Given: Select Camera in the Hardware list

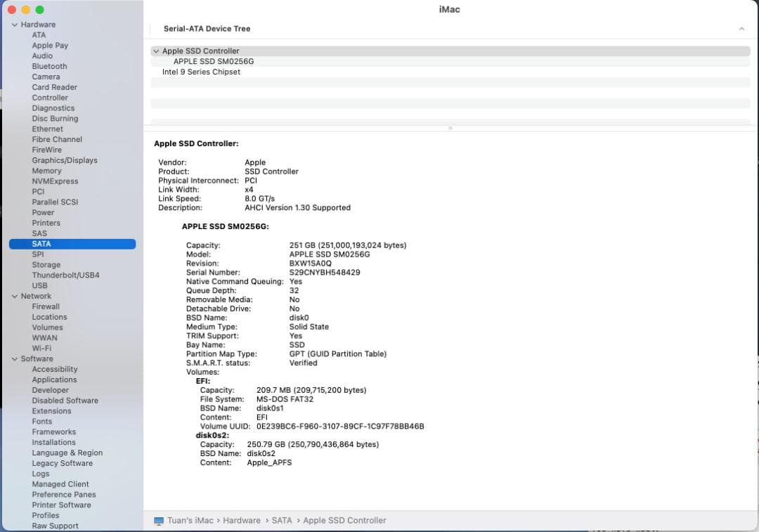Looking at the screenshot, I should point(46,77).
